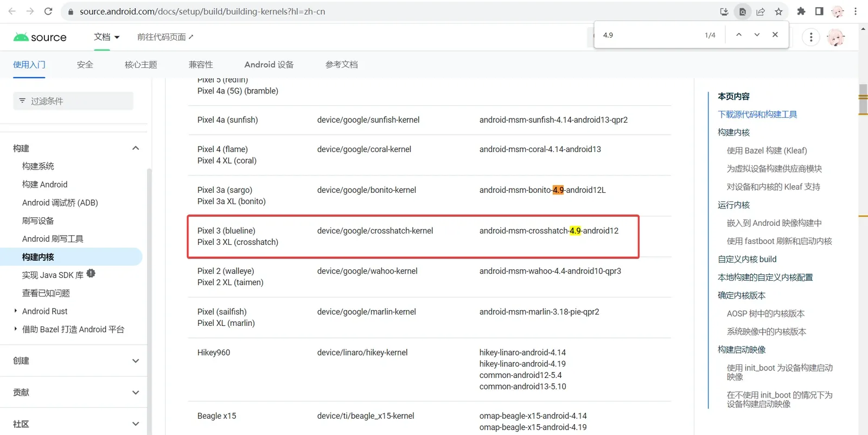
Task: Close the find bar
Action: tap(775, 35)
